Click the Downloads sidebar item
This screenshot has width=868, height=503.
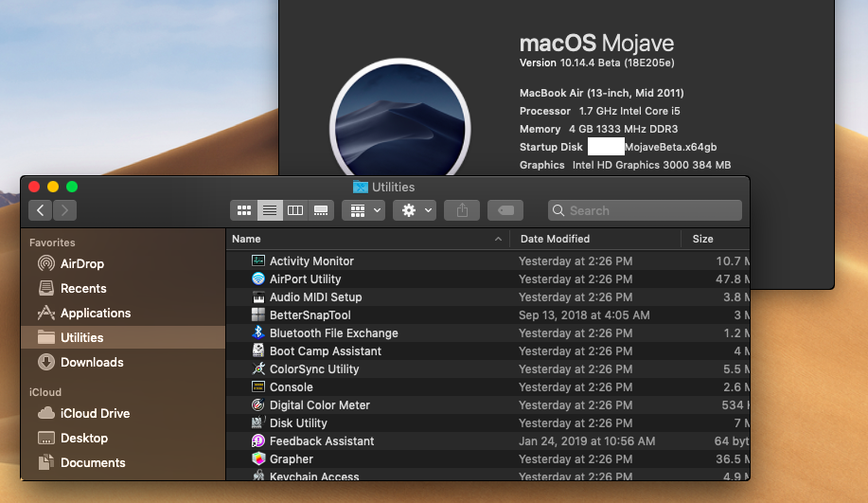92,362
